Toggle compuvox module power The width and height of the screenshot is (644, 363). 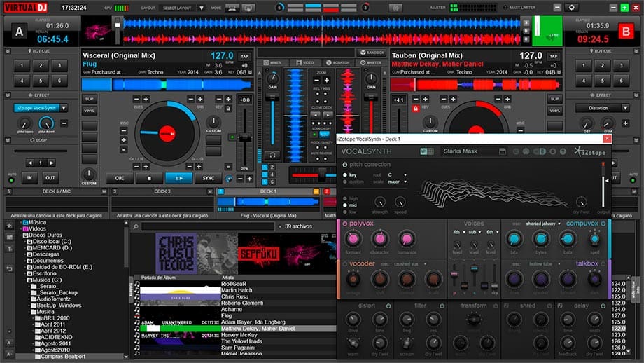603,224
